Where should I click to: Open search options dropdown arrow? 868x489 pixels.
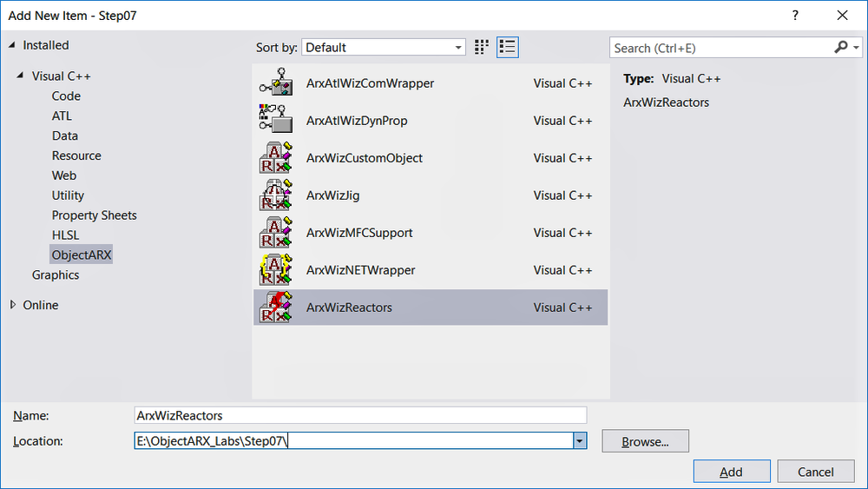[x=857, y=48]
